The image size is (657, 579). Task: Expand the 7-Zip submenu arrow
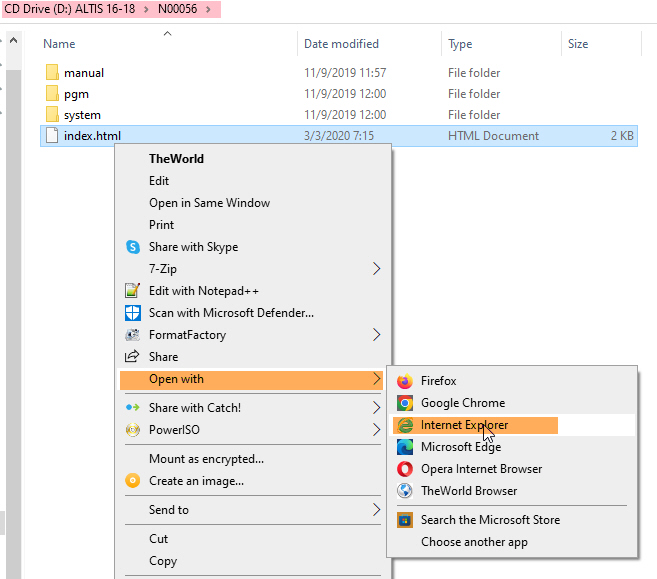376,269
